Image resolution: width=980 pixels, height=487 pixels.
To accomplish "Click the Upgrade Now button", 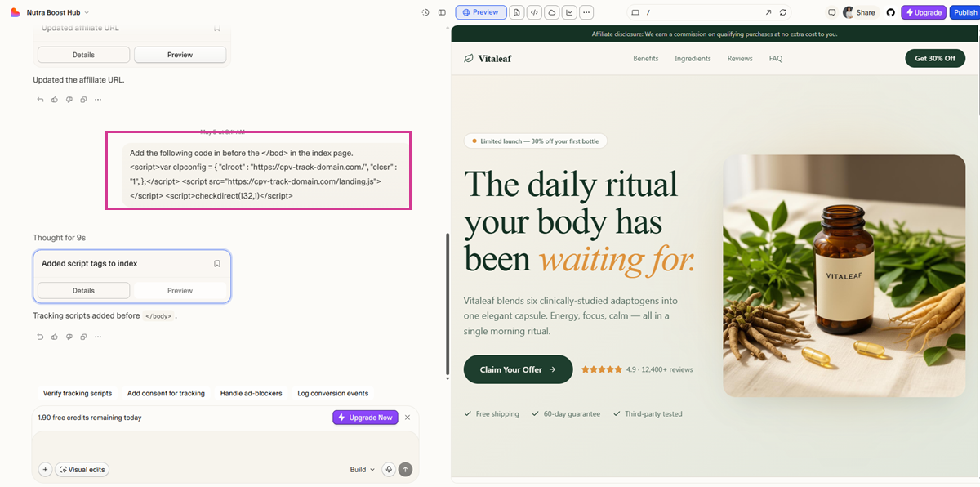I will pos(365,418).
